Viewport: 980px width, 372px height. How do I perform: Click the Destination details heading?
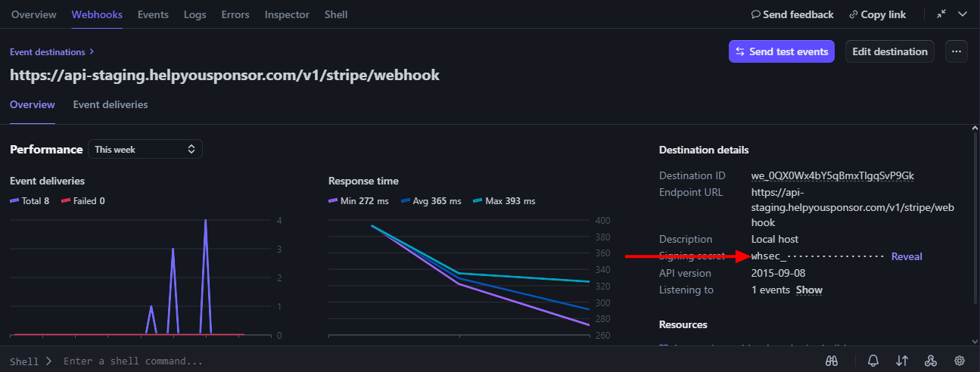pos(704,150)
